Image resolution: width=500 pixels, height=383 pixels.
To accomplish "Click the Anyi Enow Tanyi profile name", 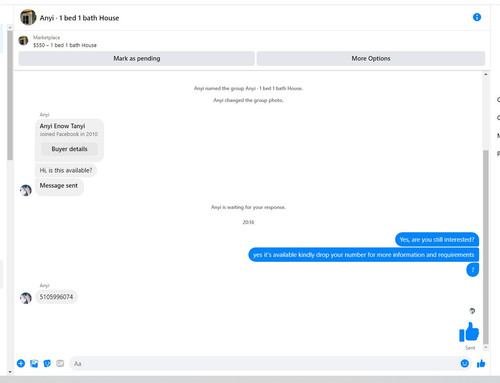I will coord(62,126).
